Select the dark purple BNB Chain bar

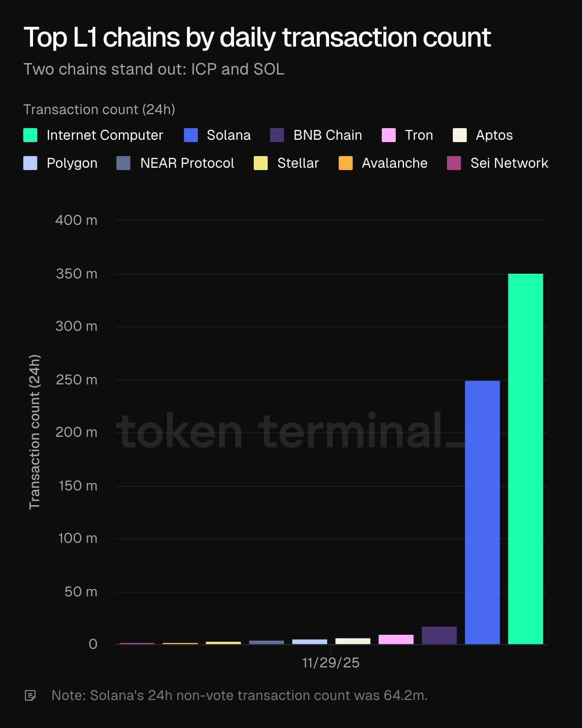(439, 635)
